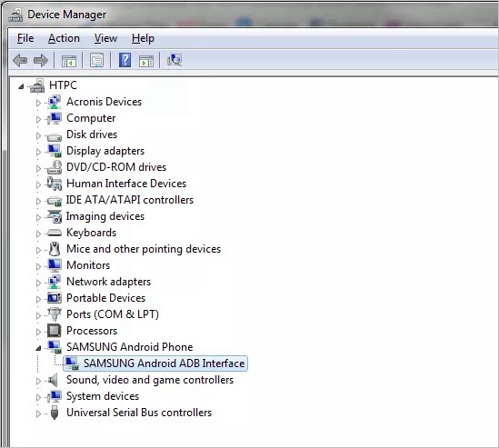Click the speaker icon for Sound controllers

coord(53,380)
